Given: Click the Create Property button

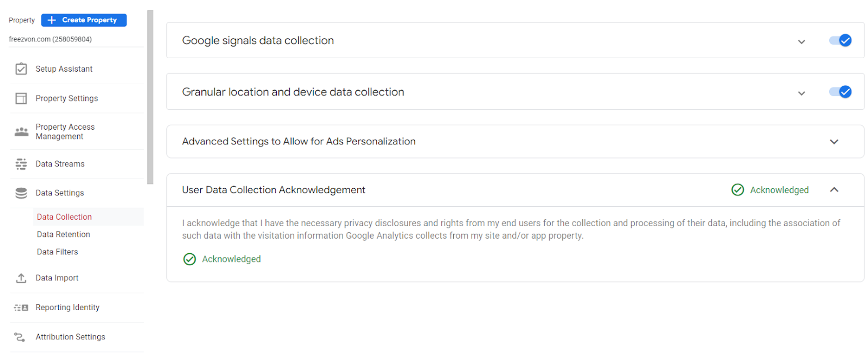Looking at the screenshot, I should (x=84, y=20).
